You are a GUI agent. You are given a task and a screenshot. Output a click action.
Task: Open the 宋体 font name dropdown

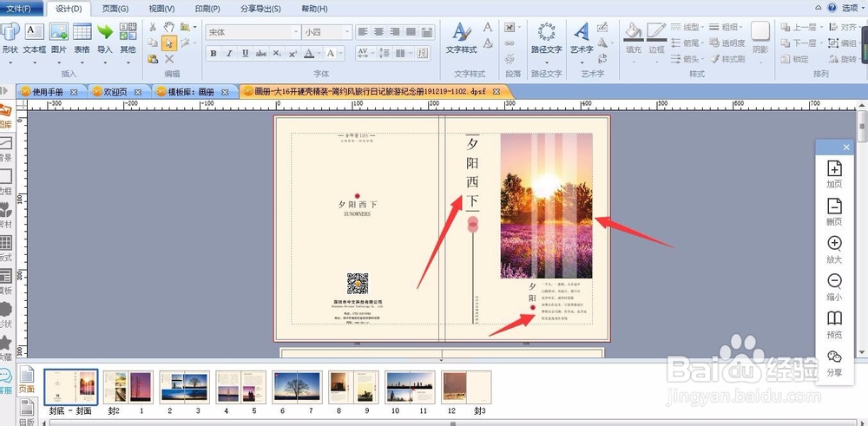(296, 32)
